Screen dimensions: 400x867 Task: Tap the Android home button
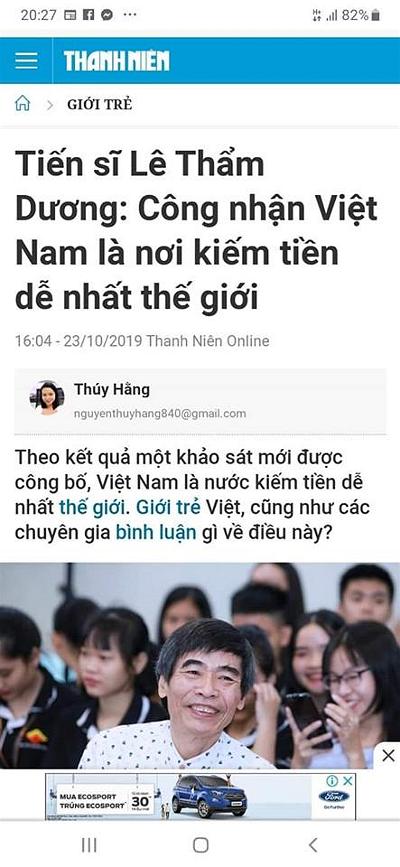pyautogui.click(x=200, y=844)
